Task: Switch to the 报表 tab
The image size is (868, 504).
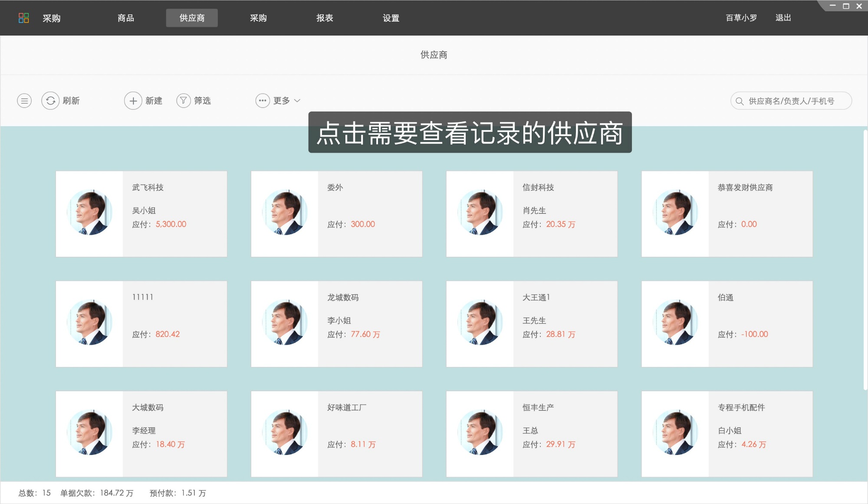Action: pos(324,18)
